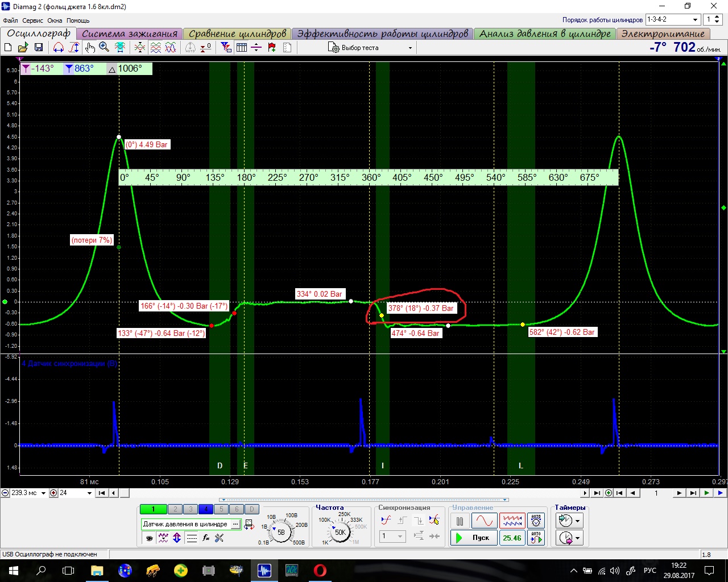Select the horizontal measurement marker tool

click(x=59, y=47)
